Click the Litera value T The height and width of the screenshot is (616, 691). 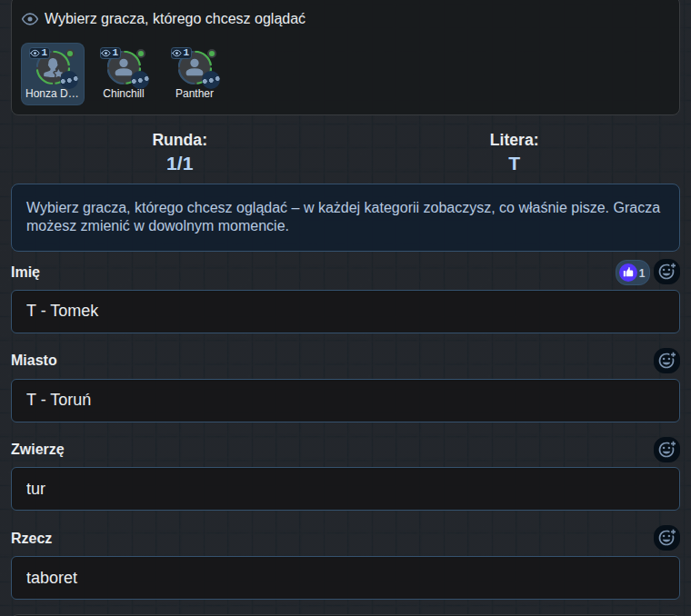[x=514, y=164]
